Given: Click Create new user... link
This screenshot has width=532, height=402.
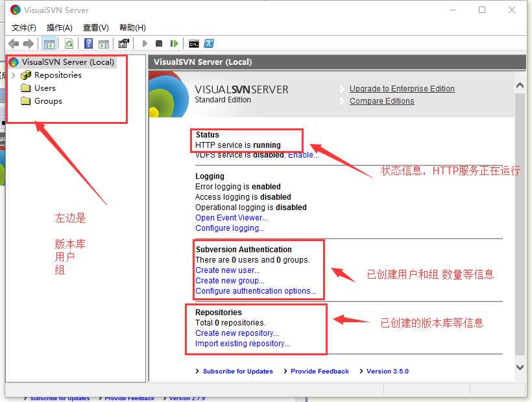Looking at the screenshot, I should pyautogui.click(x=228, y=270).
